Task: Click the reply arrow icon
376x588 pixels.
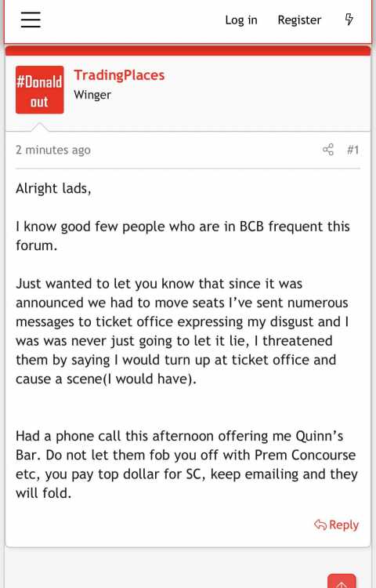Action: (x=320, y=525)
